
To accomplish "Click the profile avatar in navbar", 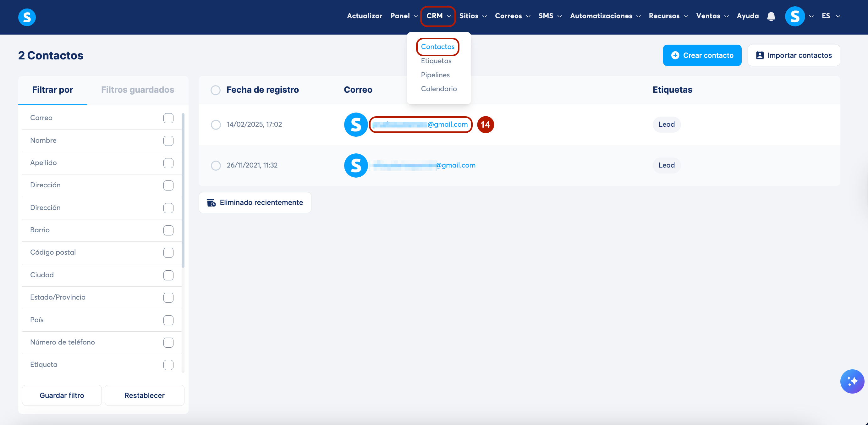I will click(794, 16).
